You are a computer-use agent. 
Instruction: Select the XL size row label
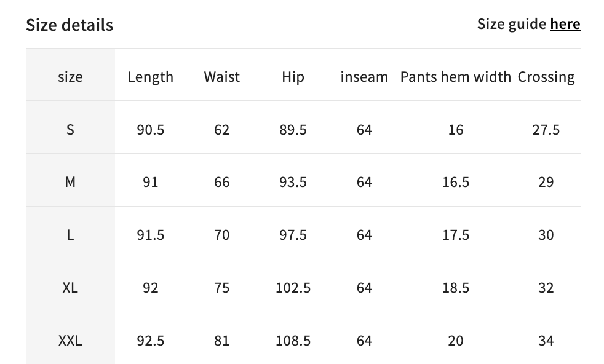[x=70, y=288]
